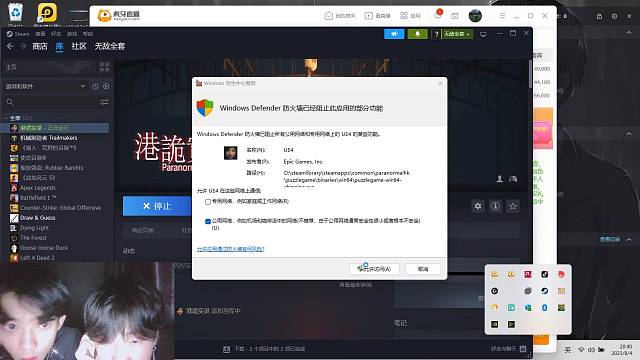Open game info circle icon
Viewport: 640px width, 360px height.
pyautogui.click(x=496, y=206)
